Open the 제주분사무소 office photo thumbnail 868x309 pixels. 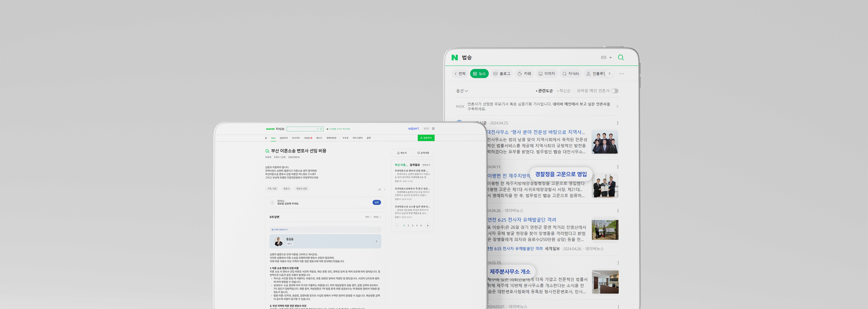tap(605, 282)
